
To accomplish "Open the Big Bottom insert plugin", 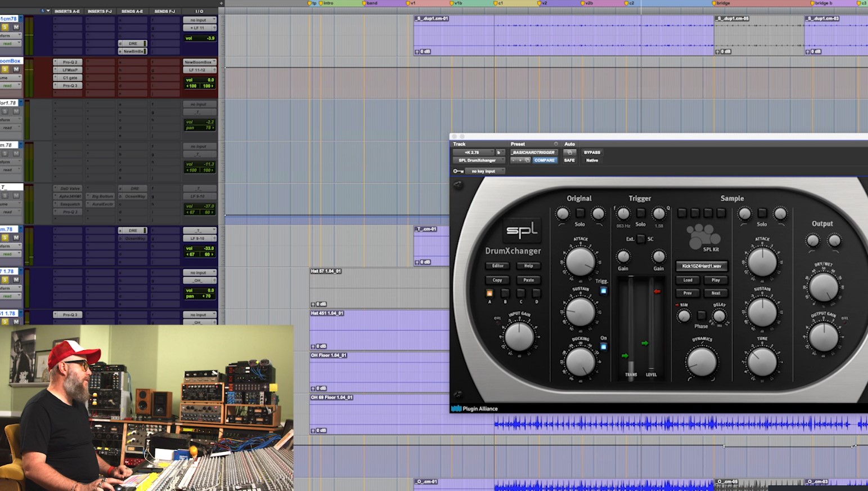I will click(x=100, y=196).
